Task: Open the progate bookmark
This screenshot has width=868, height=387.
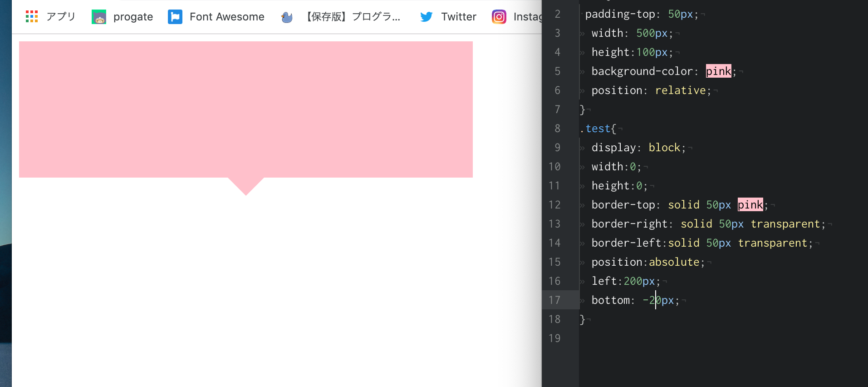Action: pyautogui.click(x=133, y=17)
